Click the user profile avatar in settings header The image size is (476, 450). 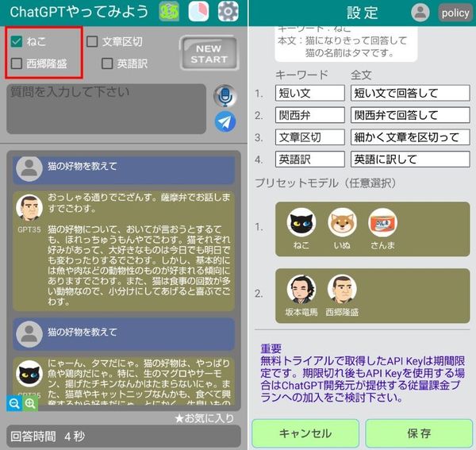click(x=420, y=13)
